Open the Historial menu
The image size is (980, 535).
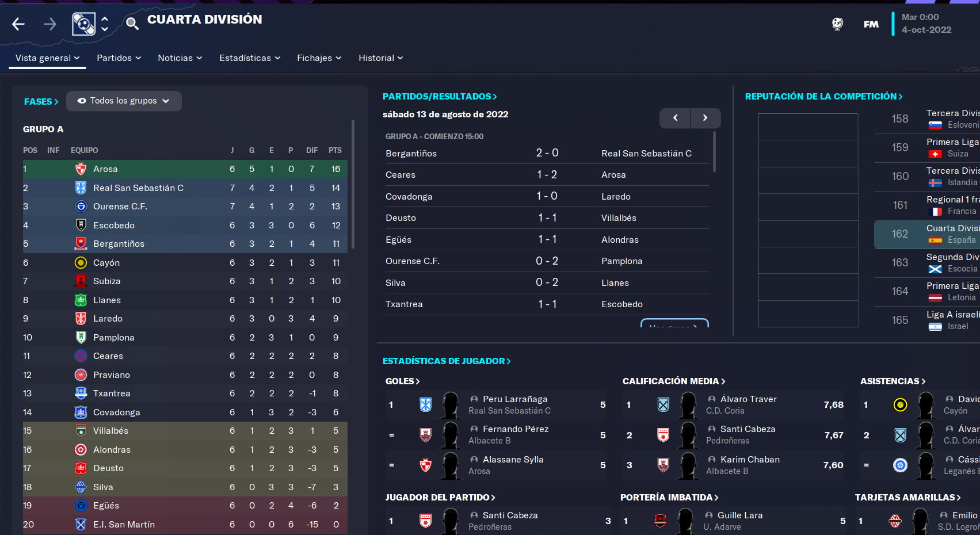point(381,58)
